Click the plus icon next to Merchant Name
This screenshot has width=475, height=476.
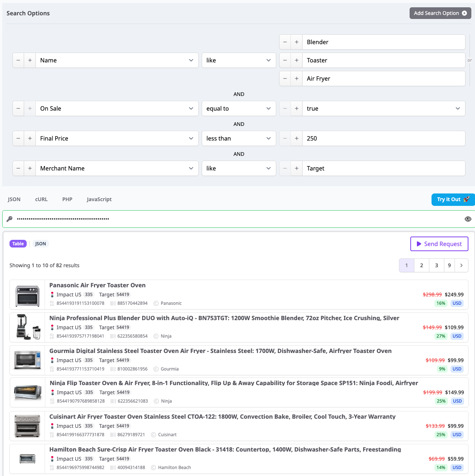click(30, 168)
